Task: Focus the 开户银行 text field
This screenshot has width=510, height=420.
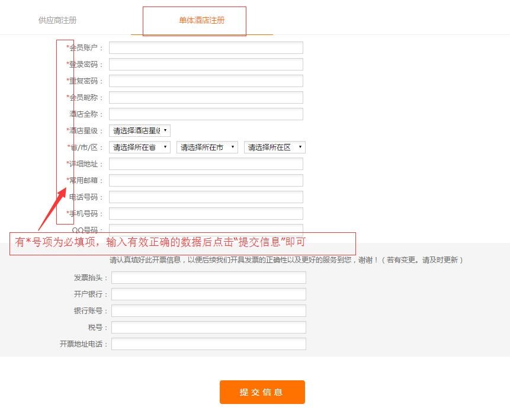Action: click(209, 294)
